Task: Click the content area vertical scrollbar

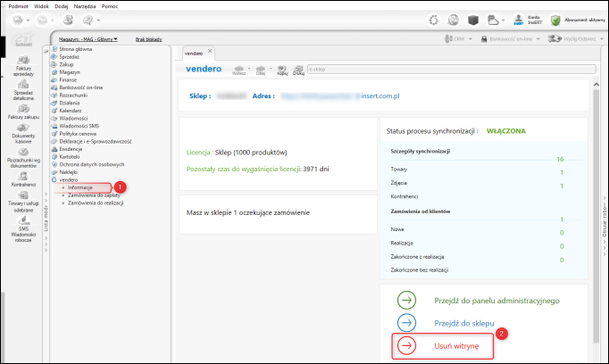Action: click(x=596, y=216)
